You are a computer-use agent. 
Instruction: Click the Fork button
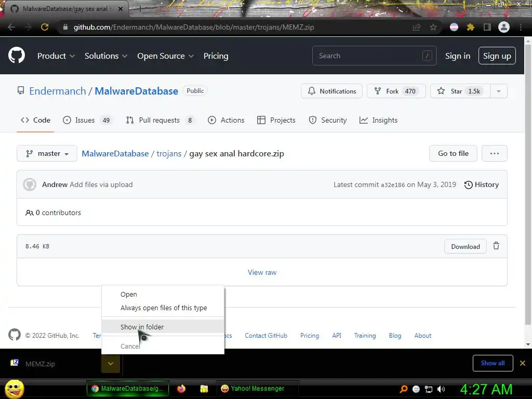tap(396, 91)
